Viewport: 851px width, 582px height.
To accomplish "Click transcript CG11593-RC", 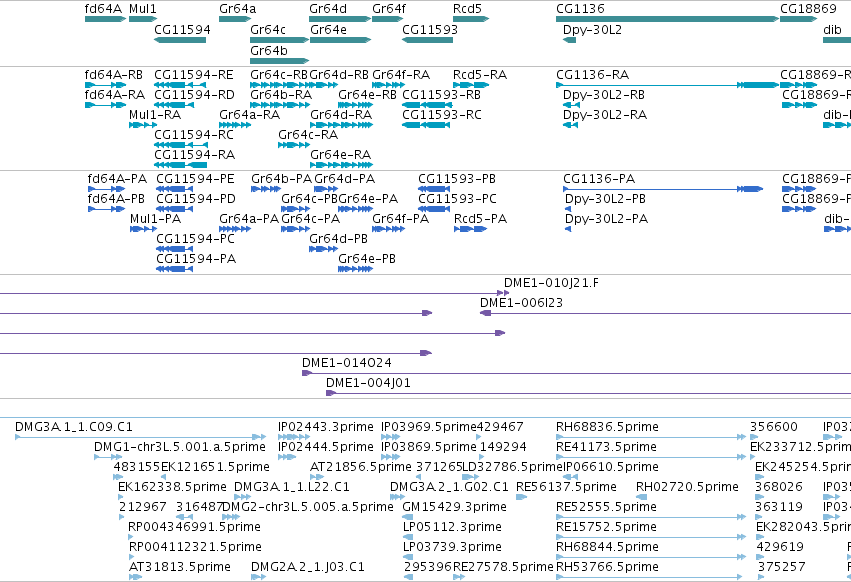I will point(426,125).
